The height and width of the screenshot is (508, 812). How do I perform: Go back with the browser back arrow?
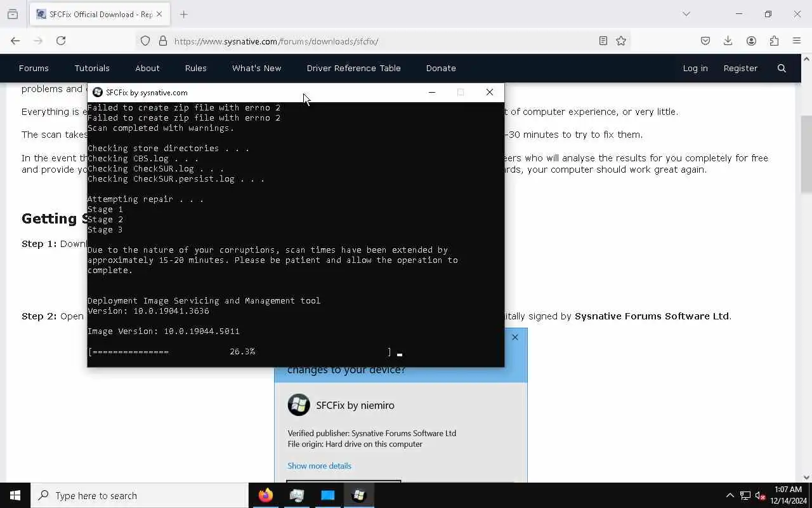[15, 41]
